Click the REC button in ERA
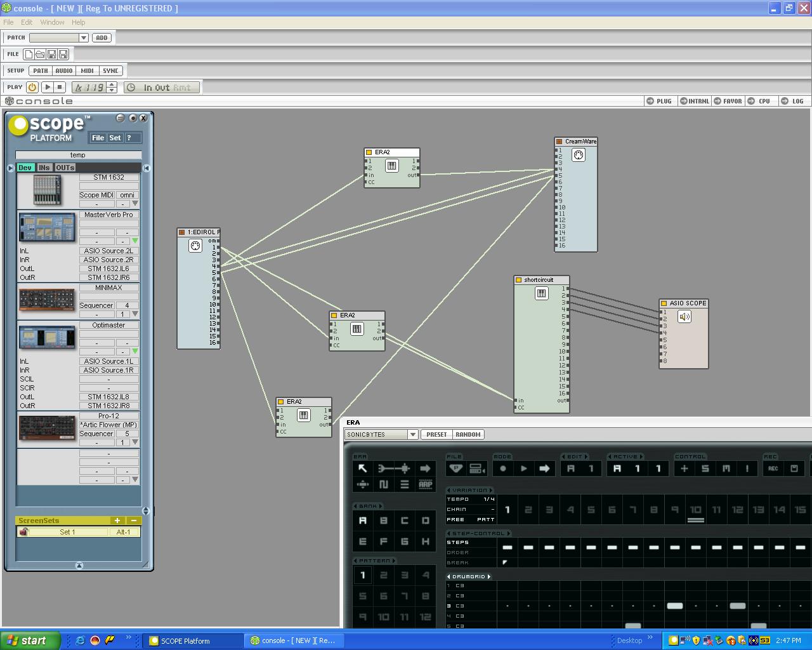The width and height of the screenshot is (812, 650). 773,468
